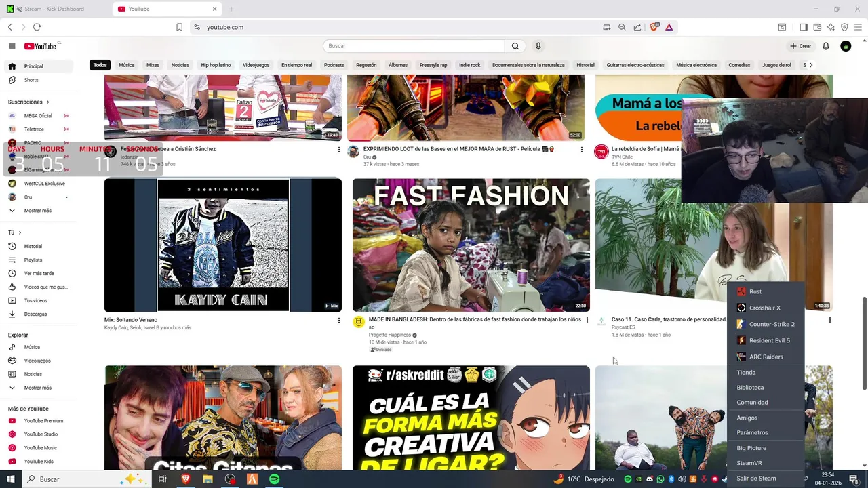Image resolution: width=868 pixels, height=488 pixels.
Task: Open a new browser tab
Action: tap(231, 9)
